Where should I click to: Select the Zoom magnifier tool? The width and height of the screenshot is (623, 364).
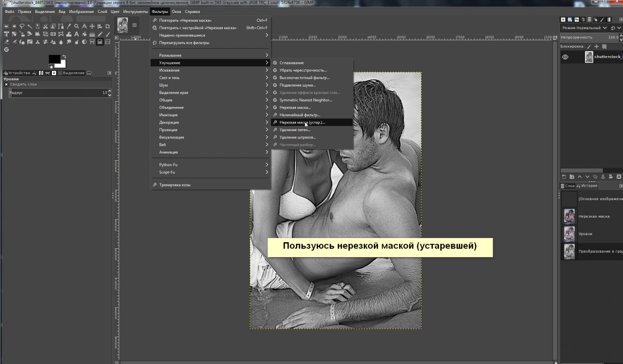click(76, 26)
